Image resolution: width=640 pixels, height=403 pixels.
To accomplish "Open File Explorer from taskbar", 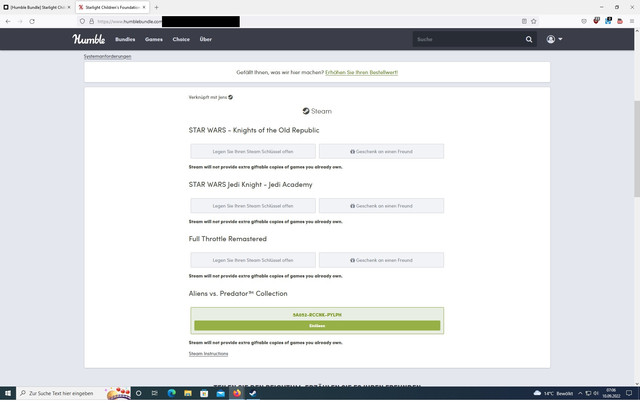I will pyautogui.click(x=188, y=393).
